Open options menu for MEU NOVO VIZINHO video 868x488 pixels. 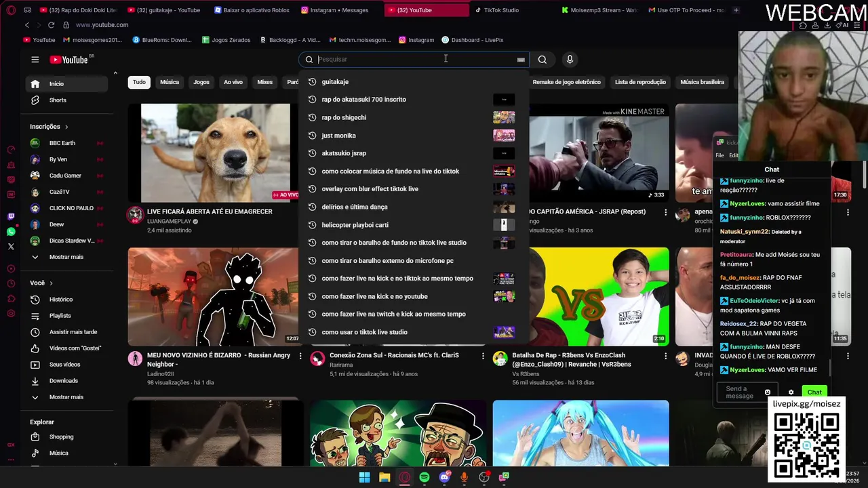pos(300,357)
